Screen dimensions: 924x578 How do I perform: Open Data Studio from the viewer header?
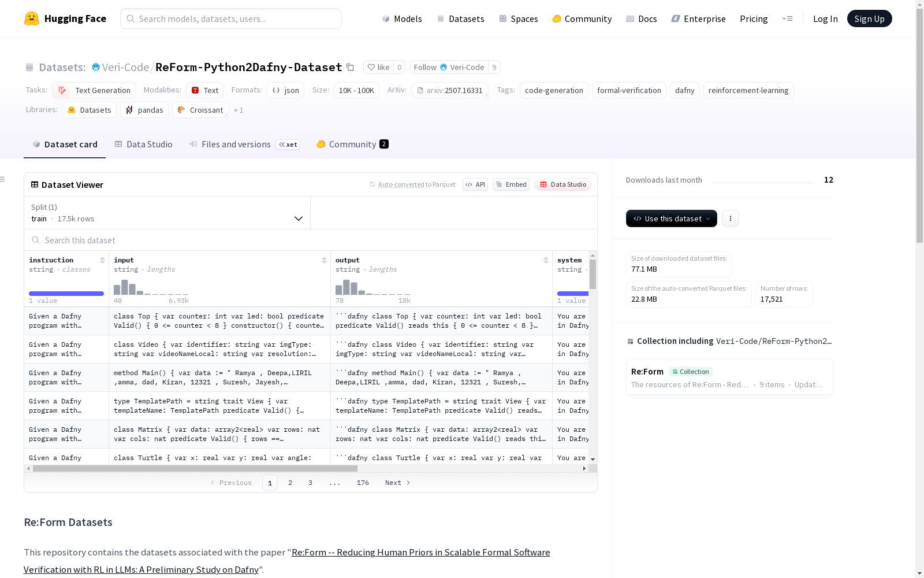tap(563, 184)
